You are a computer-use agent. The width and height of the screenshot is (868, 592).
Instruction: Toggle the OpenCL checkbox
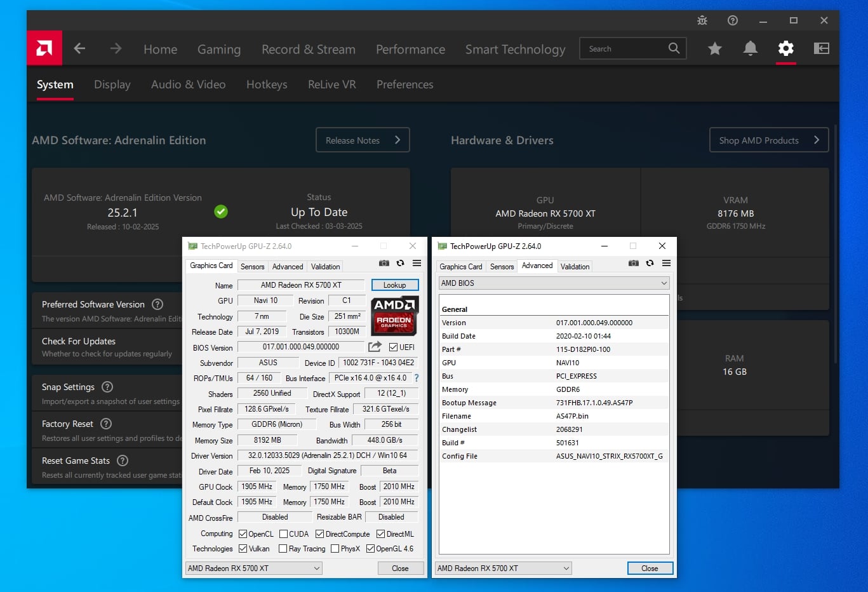click(x=243, y=534)
